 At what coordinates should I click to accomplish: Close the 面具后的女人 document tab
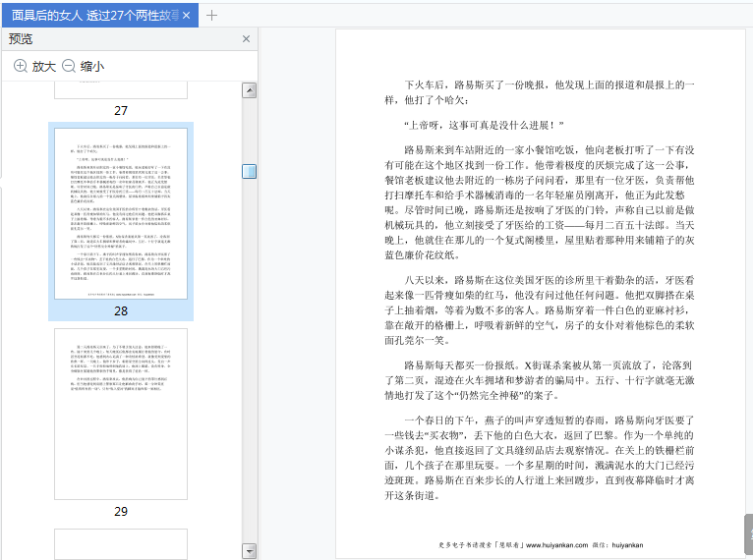pyautogui.click(x=187, y=16)
